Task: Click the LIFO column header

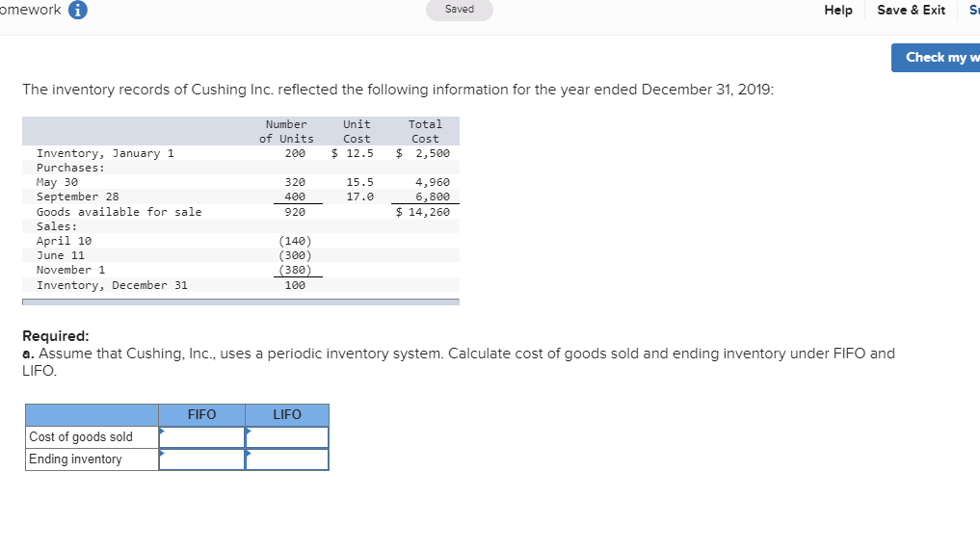Action: (x=287, y=415)
